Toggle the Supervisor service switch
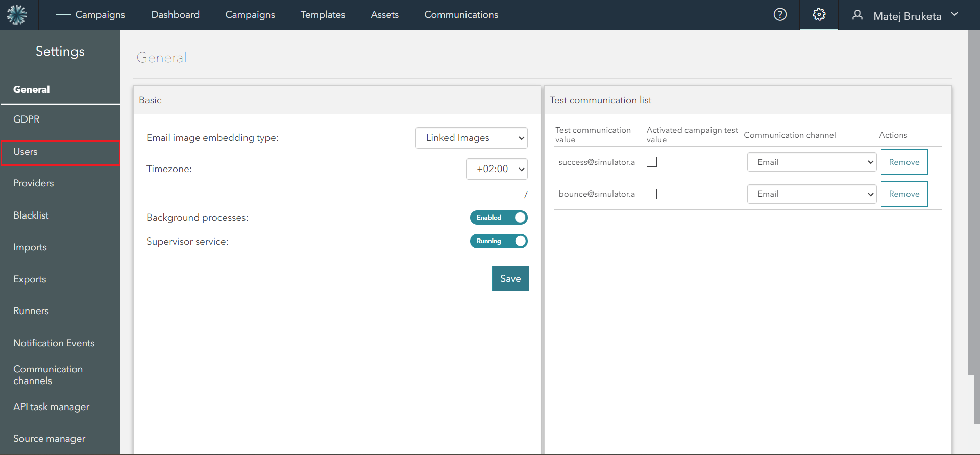 pyautogui.click(x=498, y=241)
